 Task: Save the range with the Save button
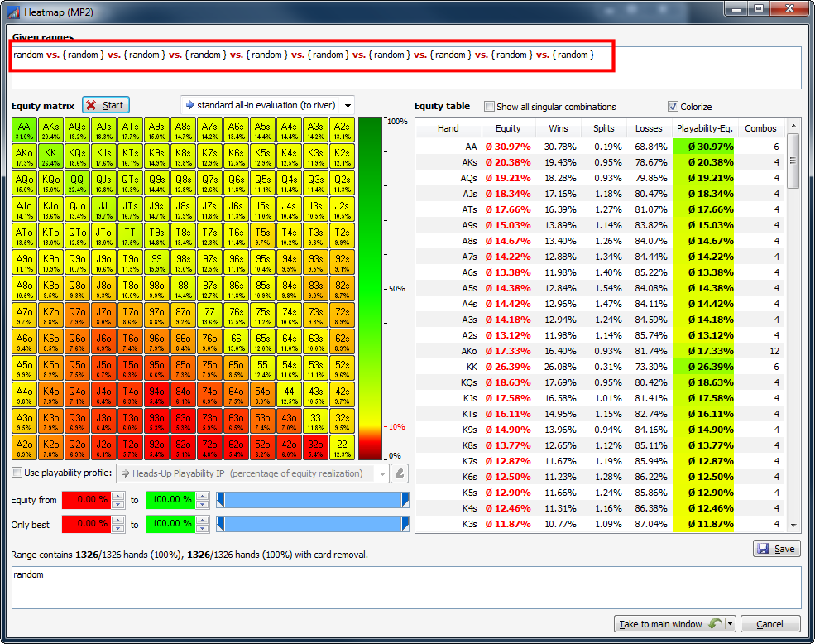point(777,549)
